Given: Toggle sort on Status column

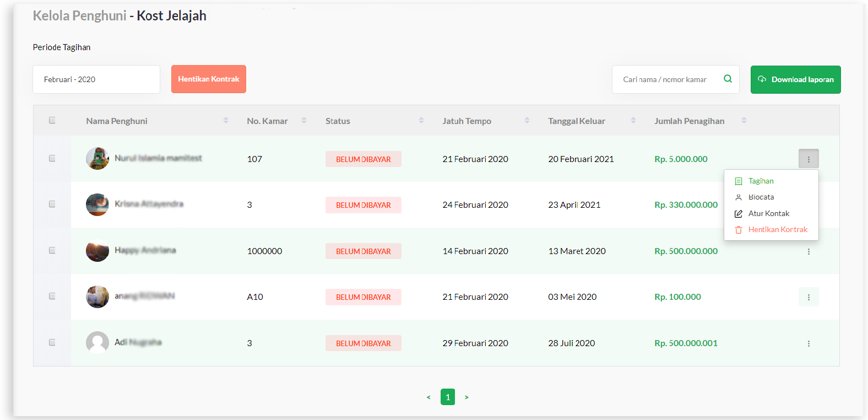Looking at the screenshot, I should (x=421, y=120).
